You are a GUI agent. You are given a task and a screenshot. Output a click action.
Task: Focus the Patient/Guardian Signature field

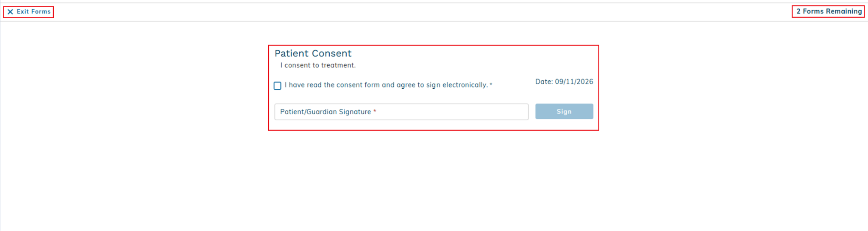click(401, 112)
